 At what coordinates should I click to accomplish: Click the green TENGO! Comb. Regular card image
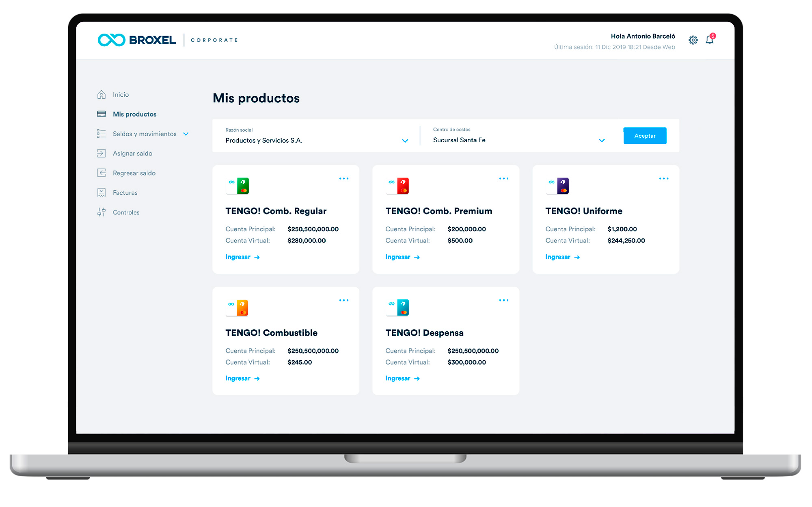[x=238, y=186]
